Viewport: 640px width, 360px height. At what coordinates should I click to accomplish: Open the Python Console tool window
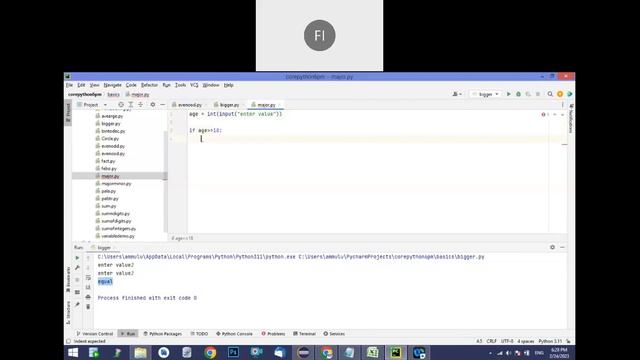pos(234,333)
